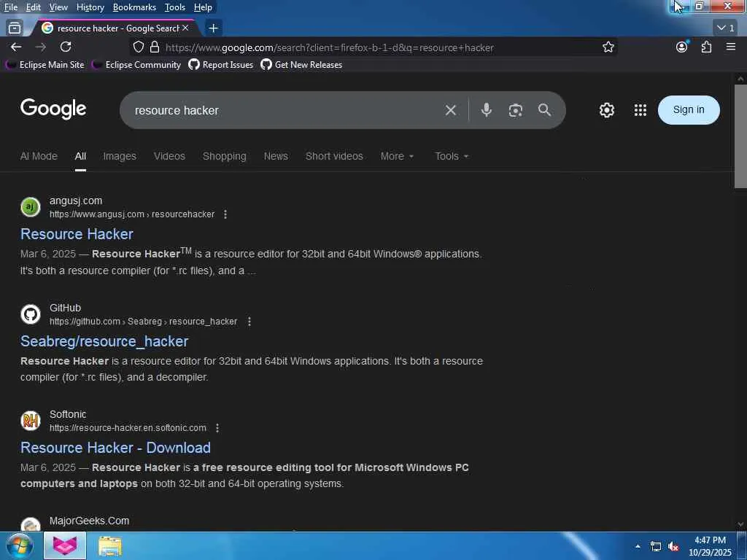Open the Google apps grid icon
Screen dimensions: 747x560
(x=640, y=110)
